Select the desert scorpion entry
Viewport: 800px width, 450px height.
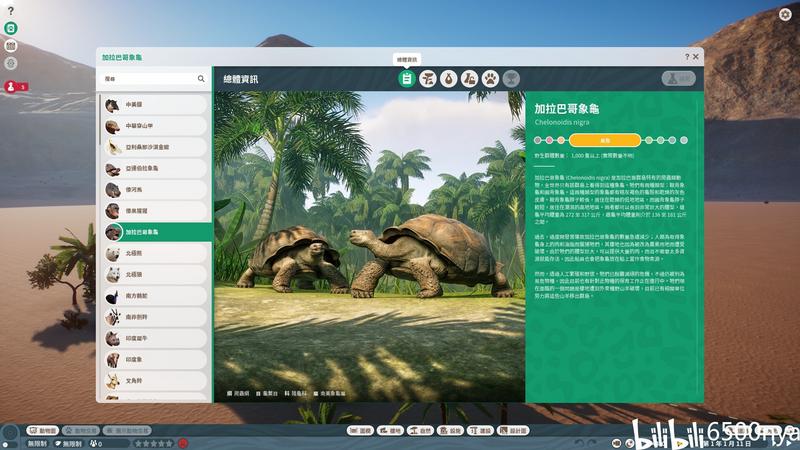click(156, 147)
